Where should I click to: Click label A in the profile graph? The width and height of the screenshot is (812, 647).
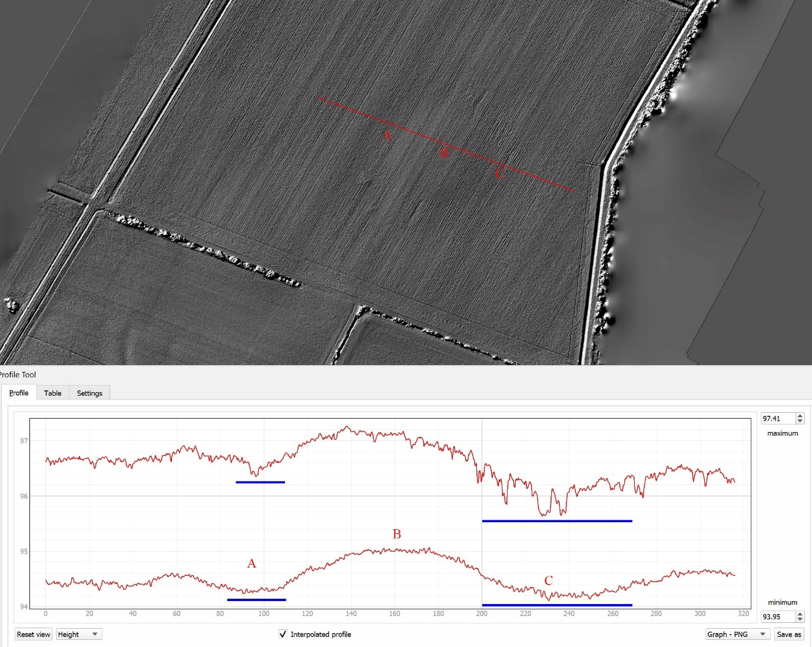click(251, 563)
